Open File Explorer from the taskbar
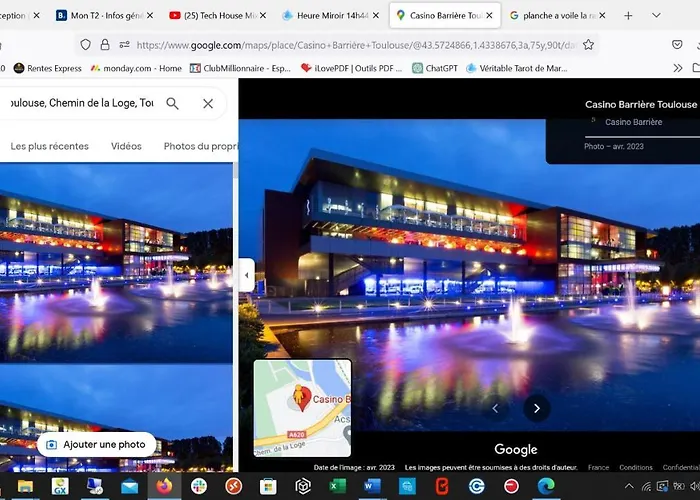This screenshot has height=500, width=700. pyautogui.click(x=25, y=486)
